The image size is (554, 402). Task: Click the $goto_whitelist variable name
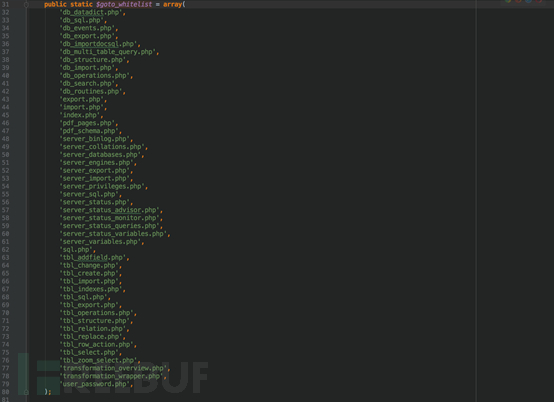(x=124, y=5)
